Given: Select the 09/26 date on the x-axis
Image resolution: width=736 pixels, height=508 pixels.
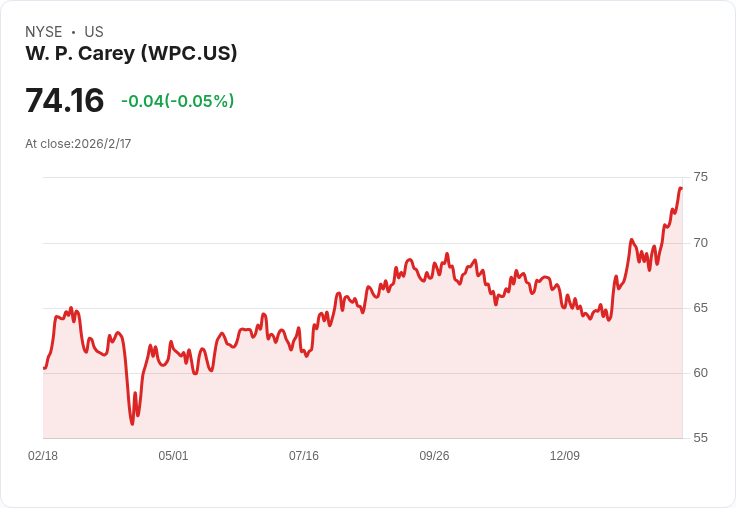Looking at the screenshot, I should click(434, 455).
